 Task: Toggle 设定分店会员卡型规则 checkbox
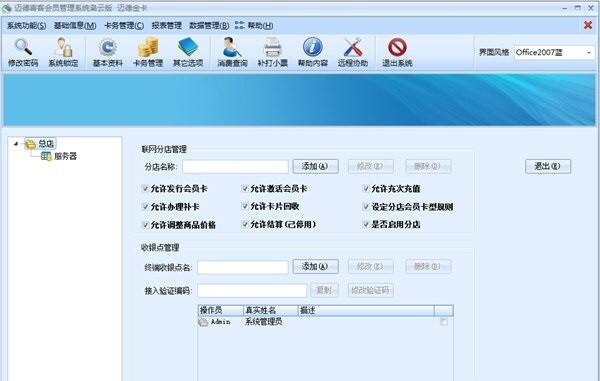[x=366, y=207]
